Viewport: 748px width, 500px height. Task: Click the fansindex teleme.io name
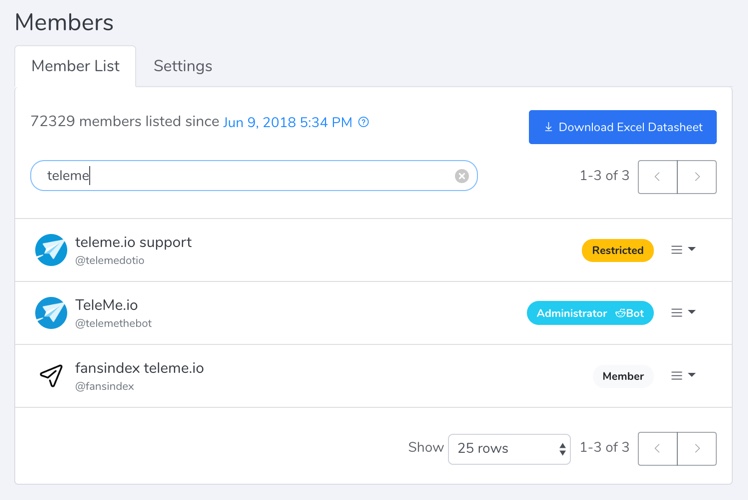[x=139, y=368]
